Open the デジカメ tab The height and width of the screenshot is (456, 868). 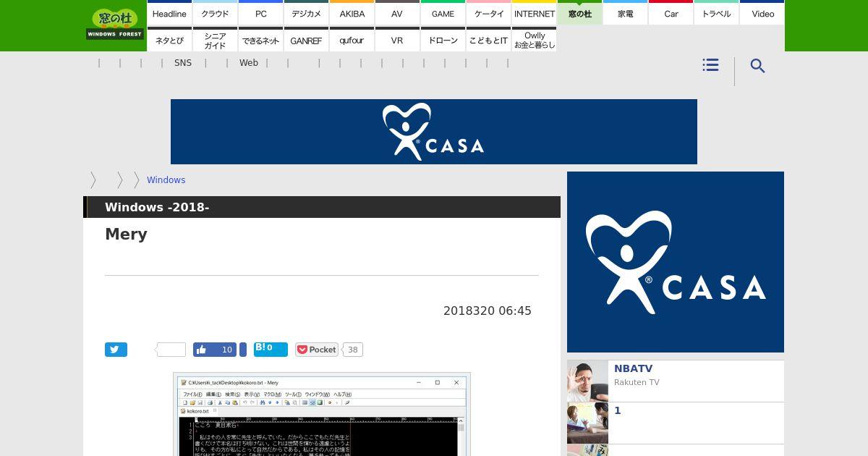(x=306, y=13)
